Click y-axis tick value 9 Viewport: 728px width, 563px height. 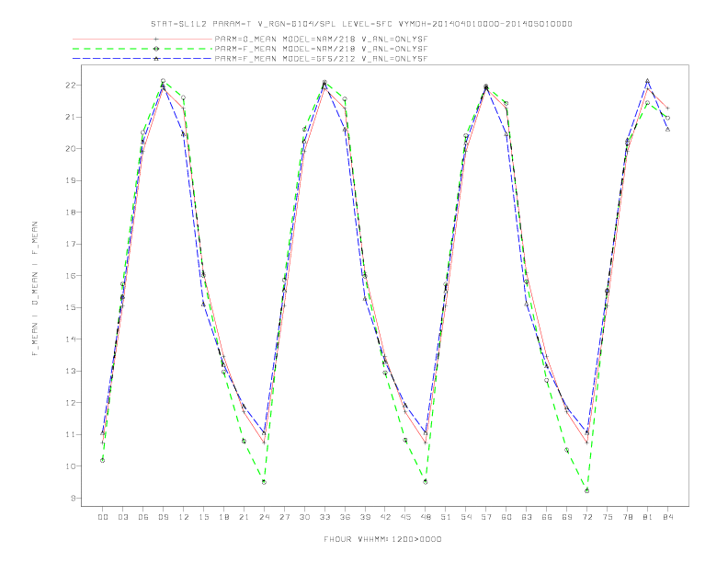pyautogui.click(x=74, y=498)
